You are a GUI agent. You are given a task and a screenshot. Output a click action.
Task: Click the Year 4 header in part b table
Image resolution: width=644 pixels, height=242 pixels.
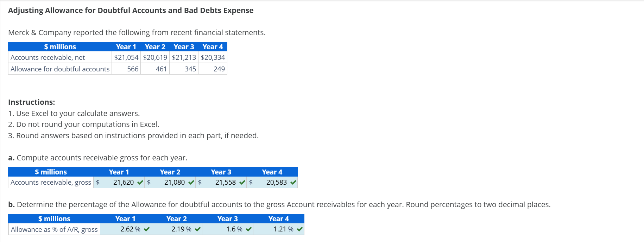(279, 218)
